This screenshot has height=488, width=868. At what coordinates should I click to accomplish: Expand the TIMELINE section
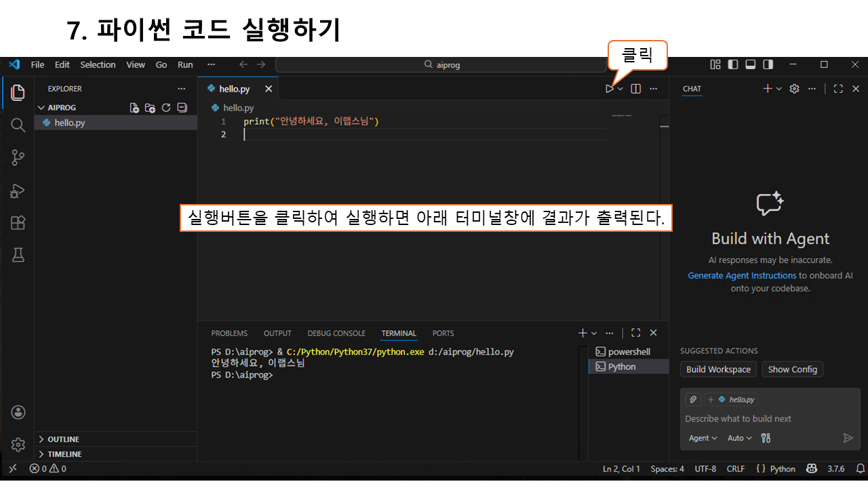[x=64, y=454]
